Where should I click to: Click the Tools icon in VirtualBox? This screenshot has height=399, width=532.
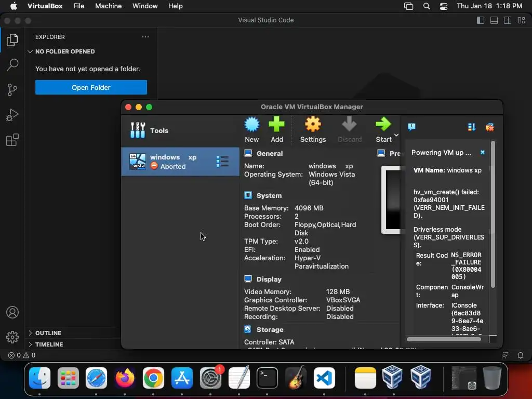click(x=138, y=130)
